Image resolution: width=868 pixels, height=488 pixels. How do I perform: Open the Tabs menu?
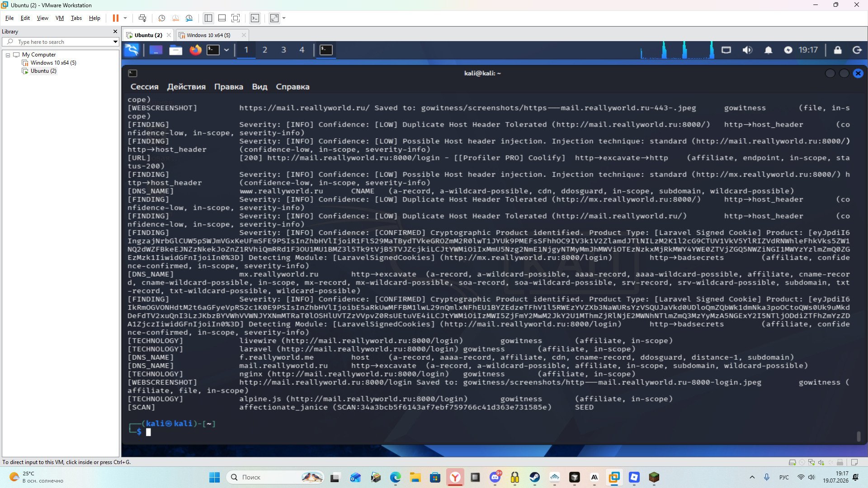(76, 18)
